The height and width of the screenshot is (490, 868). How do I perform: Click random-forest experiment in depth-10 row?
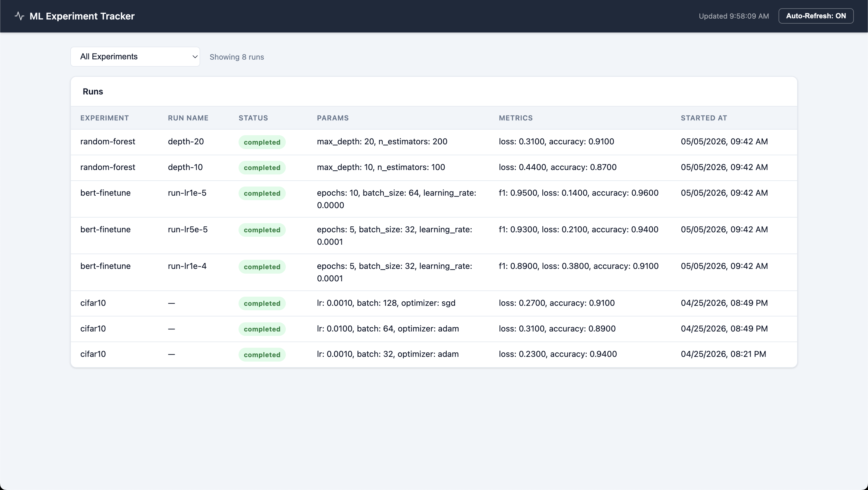coord(107,167)
